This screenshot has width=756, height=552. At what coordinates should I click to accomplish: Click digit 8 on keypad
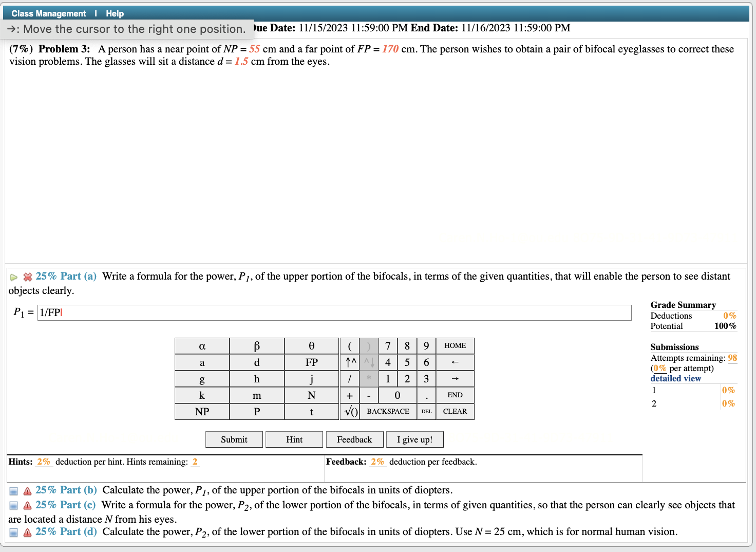point(407,346)
